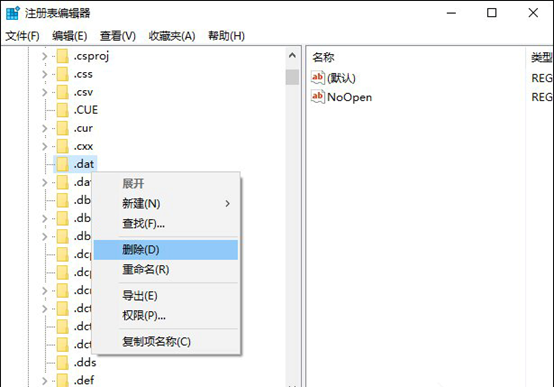Click the selected .dat folder icon
The image size is (554, 387).
(63, 164)
